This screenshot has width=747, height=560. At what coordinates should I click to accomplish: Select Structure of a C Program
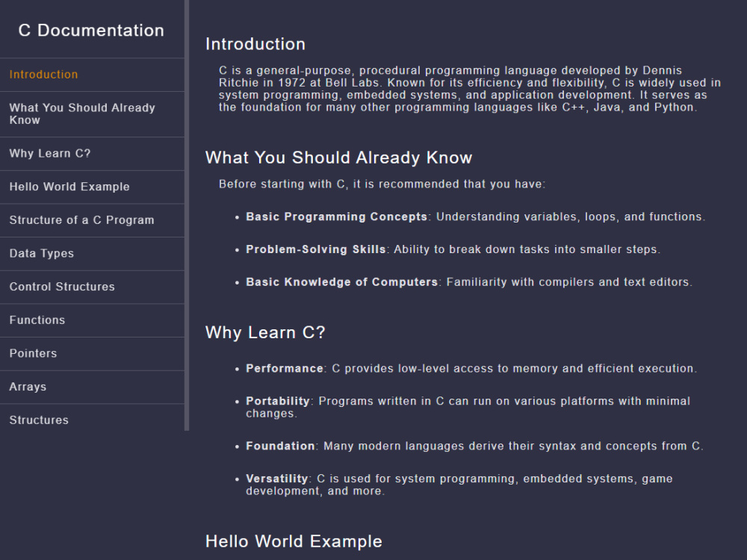point(81,220)
